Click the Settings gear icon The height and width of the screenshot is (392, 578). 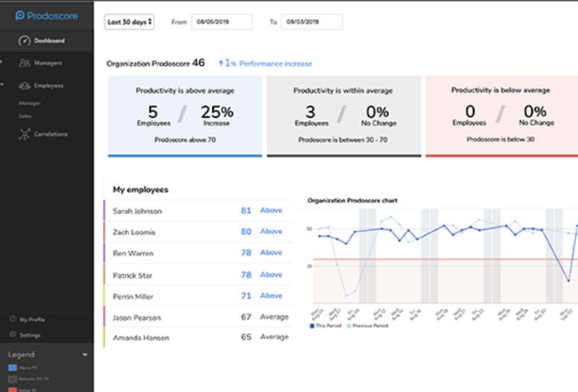(x=13, y=335)
